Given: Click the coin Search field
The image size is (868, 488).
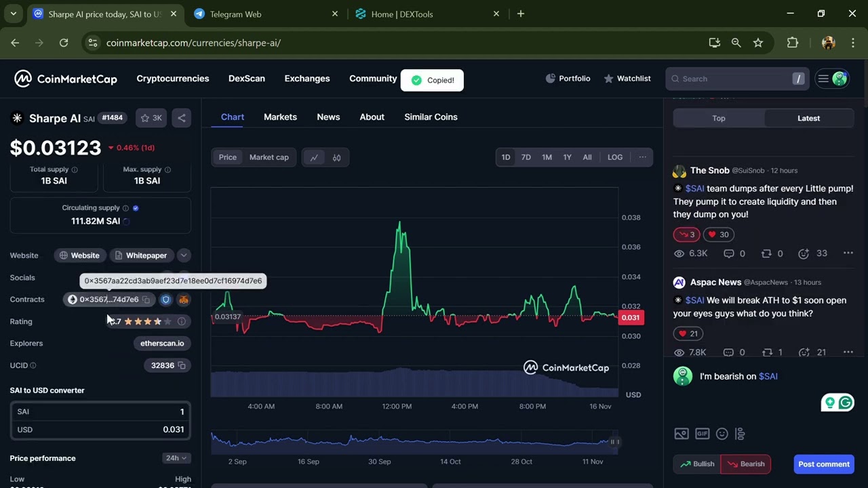Looking at the screenshot, I should click(x=738, y=79).
